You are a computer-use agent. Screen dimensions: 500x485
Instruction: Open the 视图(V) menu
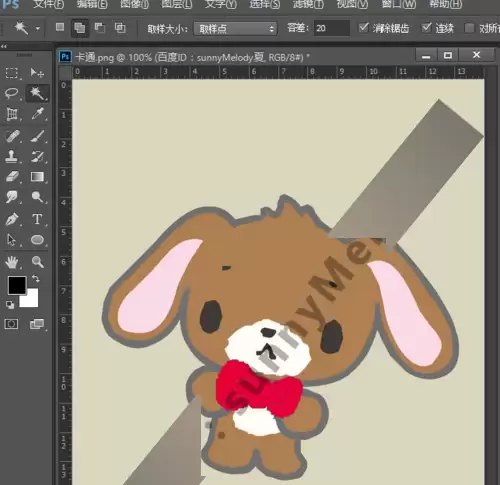pyautogui.click(x=352, y=4)
